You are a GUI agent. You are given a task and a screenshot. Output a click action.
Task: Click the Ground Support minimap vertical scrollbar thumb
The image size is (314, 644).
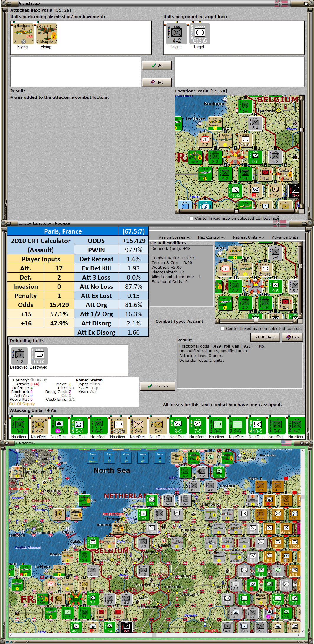pyautogui.click(x=302, y=129)
